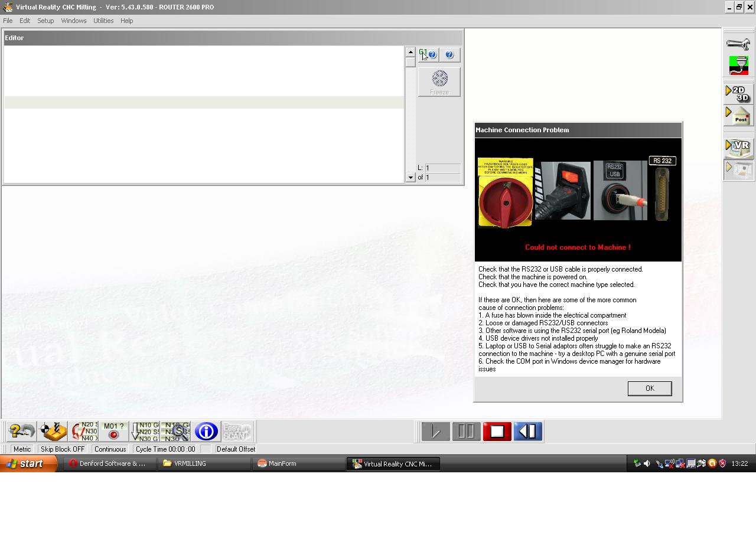Click the grey play program control
The image size is (756, 539).
[436, 432]
